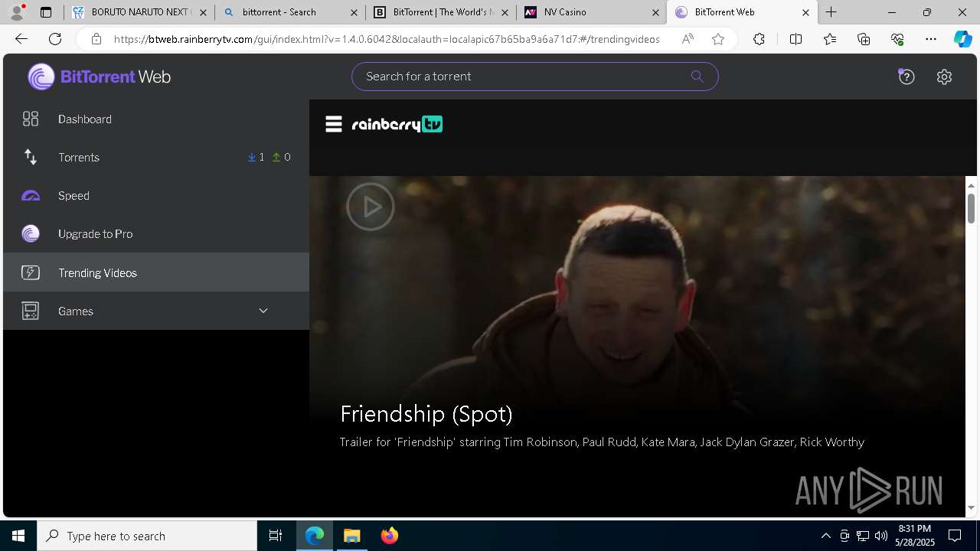
Task: Open a new browser tab
Action: 831,12
